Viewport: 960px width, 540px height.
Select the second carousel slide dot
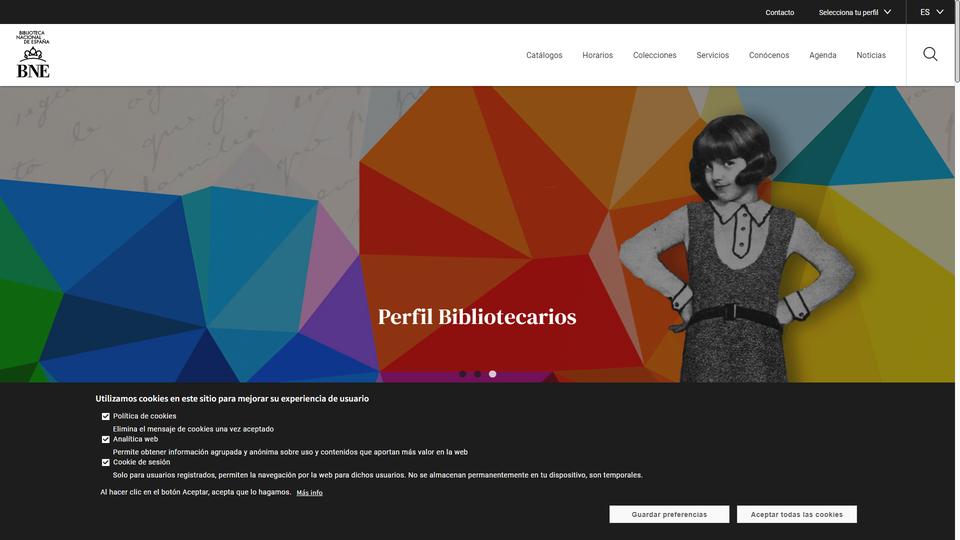coord(478,374)
